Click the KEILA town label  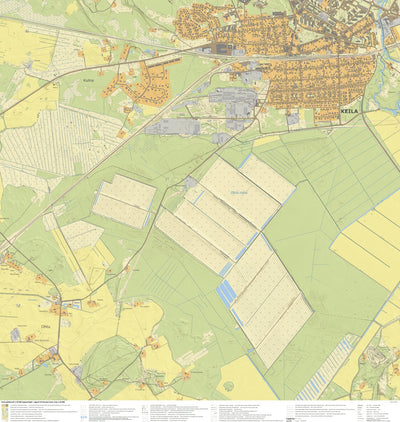[x=349, y=111]
